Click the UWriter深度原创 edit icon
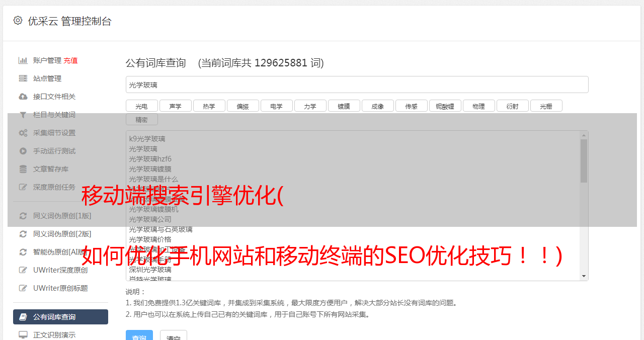This screenshot has width=644, height=340. tap(23, 270)
